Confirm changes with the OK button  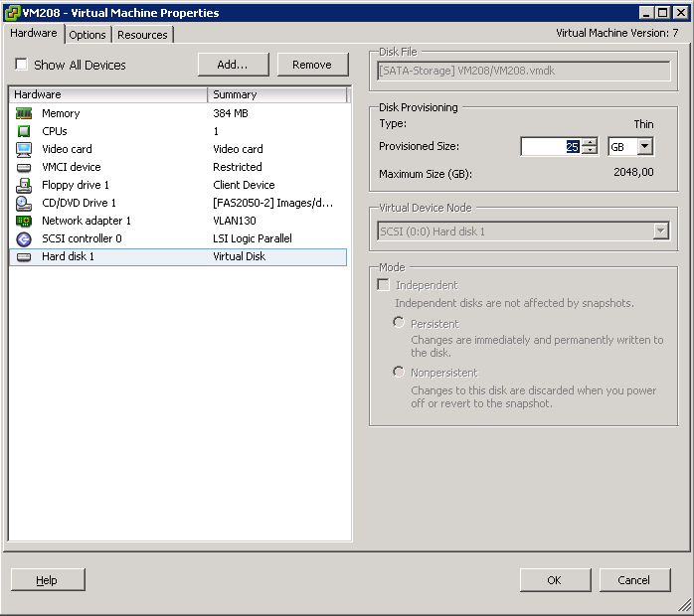tap(554, 580)
